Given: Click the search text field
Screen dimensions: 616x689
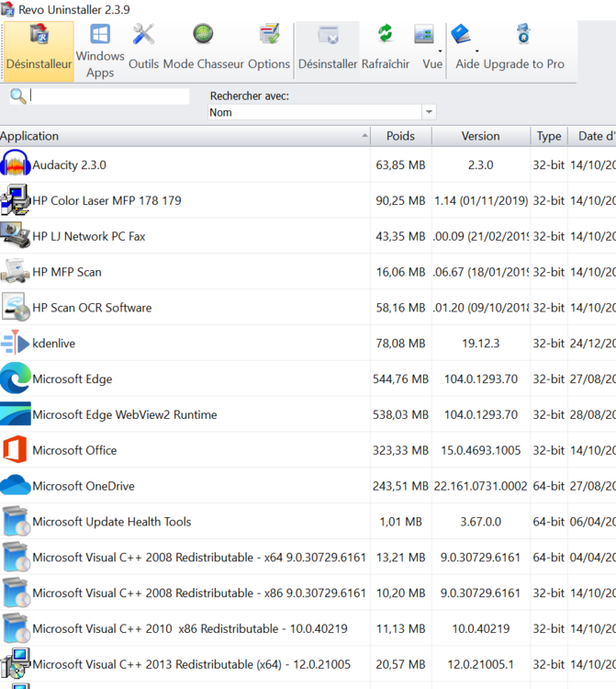Looking at the screenshot, I should (x=108, y=96).
